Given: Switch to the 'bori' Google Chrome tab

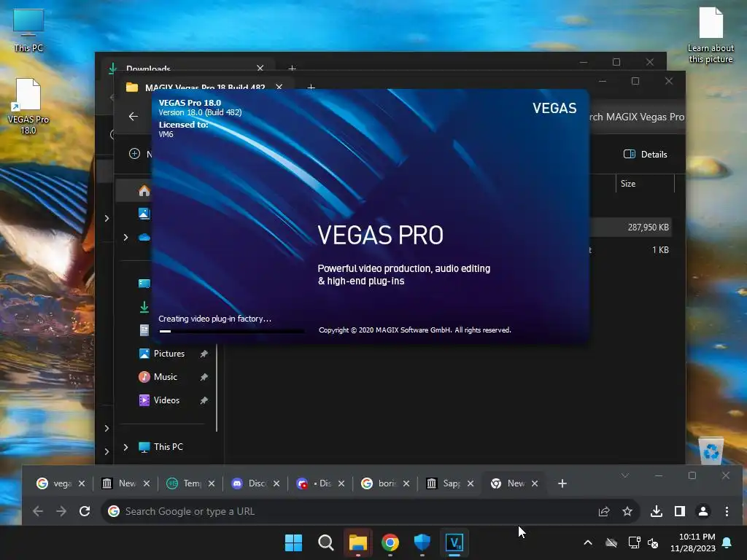Looking at the screenshot, I should (x=379, y=483).
